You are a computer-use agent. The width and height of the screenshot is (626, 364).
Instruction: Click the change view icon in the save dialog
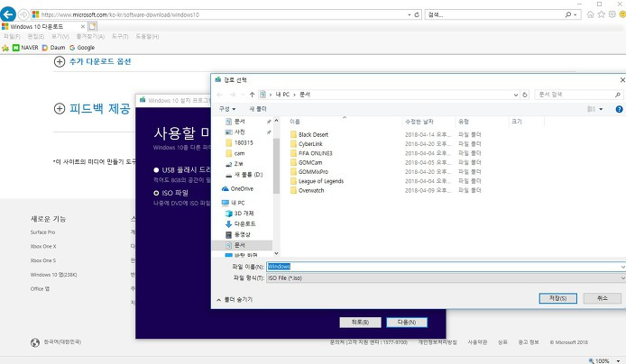(591, 109)
